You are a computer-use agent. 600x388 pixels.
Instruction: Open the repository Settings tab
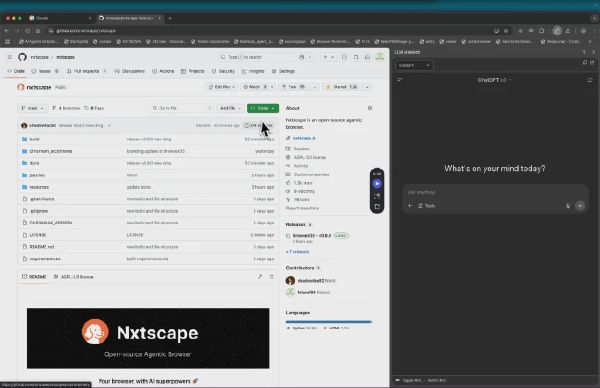[283, 71]
